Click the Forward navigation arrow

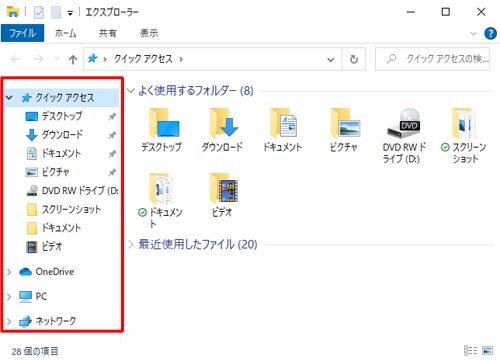tap(38, 59)
